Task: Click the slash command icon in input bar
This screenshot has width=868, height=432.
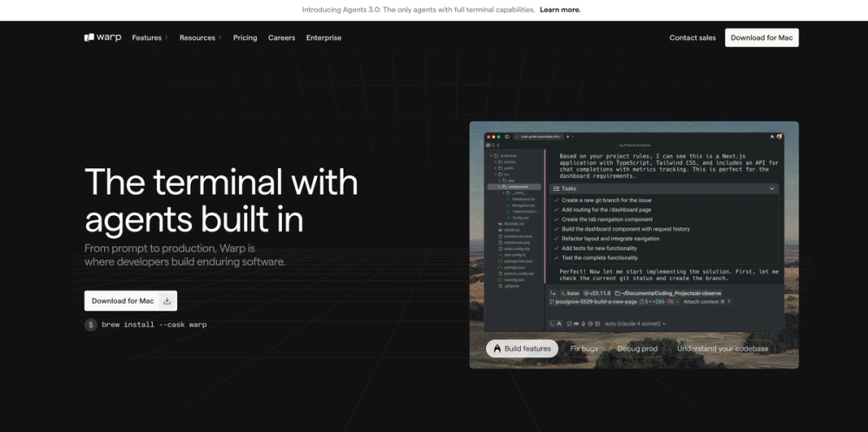Action: (x=569, y=324)
